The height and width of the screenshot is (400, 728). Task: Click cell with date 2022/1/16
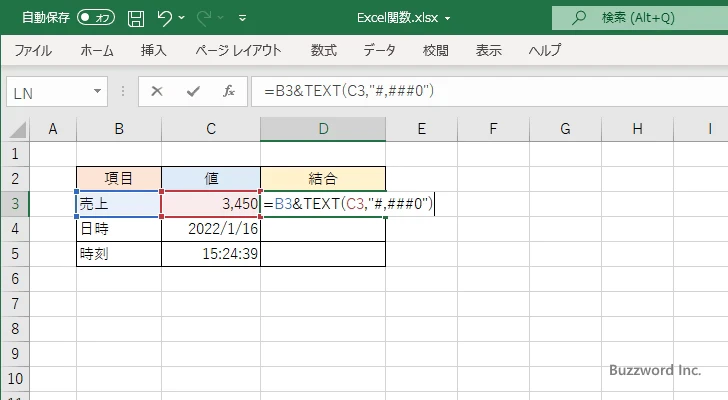[211, 229]
